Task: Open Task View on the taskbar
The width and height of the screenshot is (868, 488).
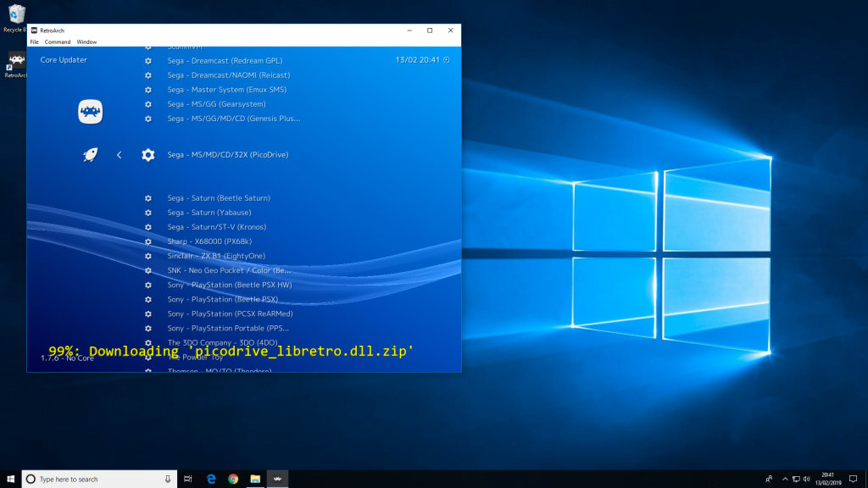Action: click(x=188, y=480)
